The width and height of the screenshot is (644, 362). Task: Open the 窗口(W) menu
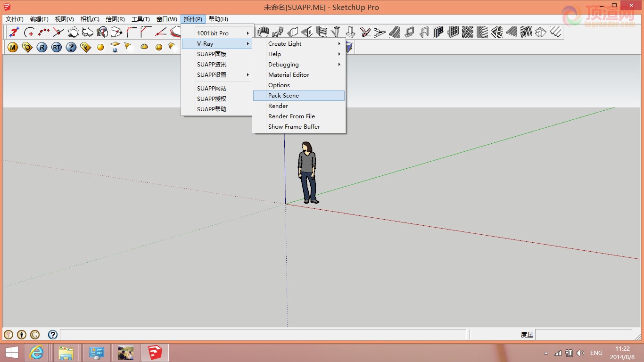167,19
